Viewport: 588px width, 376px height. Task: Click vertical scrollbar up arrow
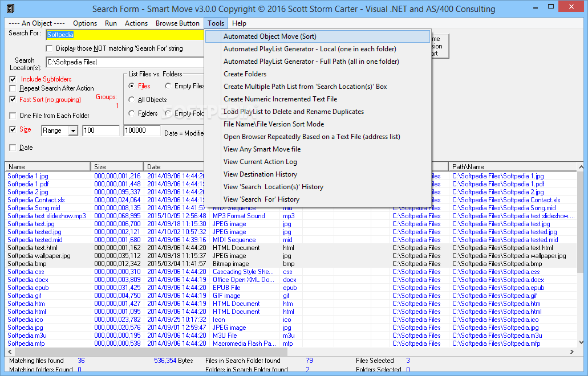(581, 167)
